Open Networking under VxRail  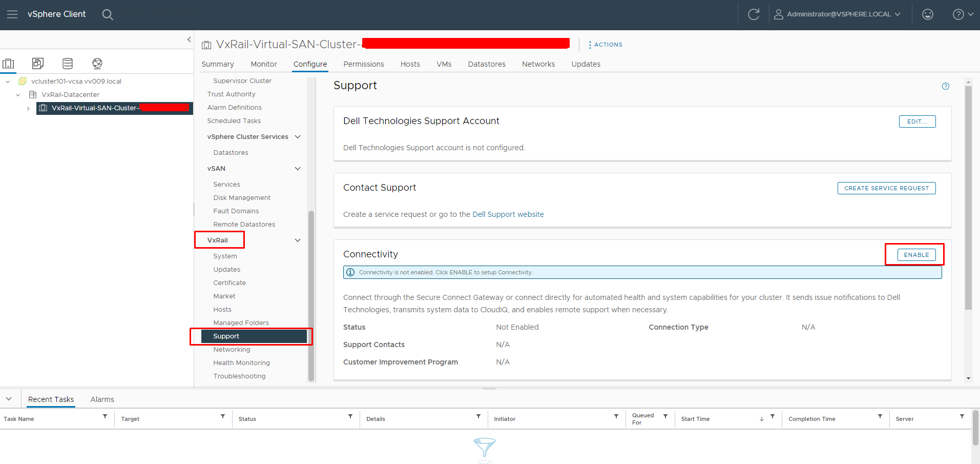pyautogui.click(x=232, y=350)
